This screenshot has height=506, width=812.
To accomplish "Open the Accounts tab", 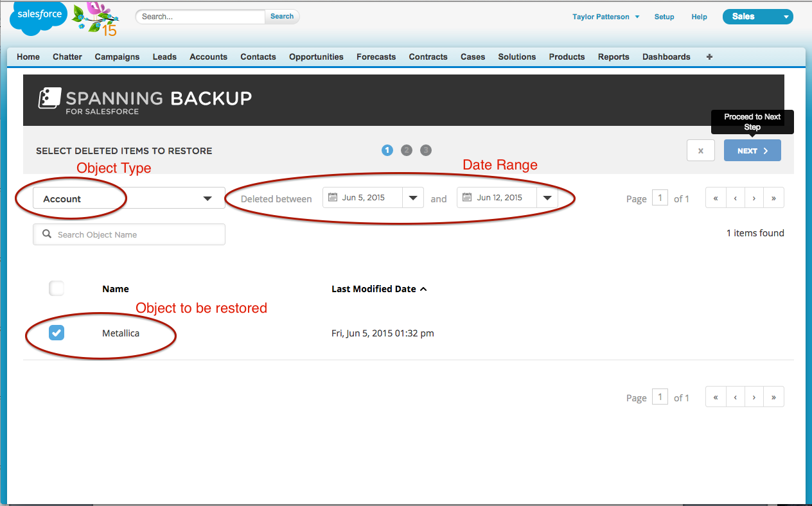I will tap(208, 57).
